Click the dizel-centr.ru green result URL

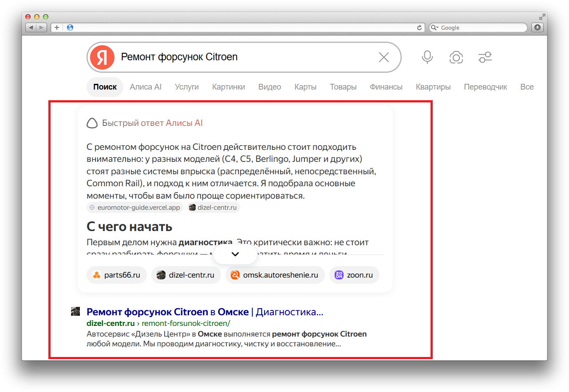click(x=158, y=323)
